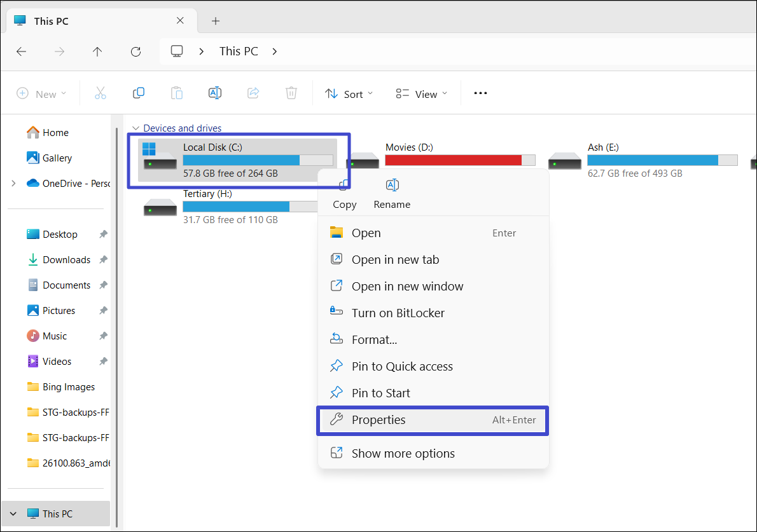Choose Turn on BitLocker menu entry
Screen dimensions: 757x532
(398, 313)
